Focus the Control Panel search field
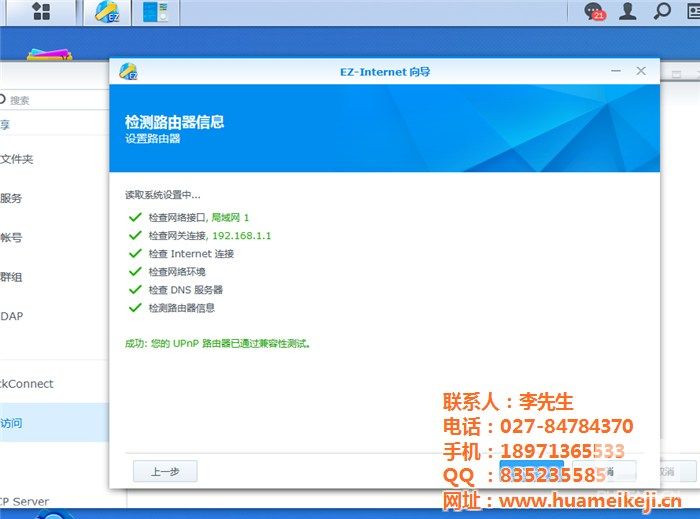Viewport: 700px width, 519px height. click(54, 100)
